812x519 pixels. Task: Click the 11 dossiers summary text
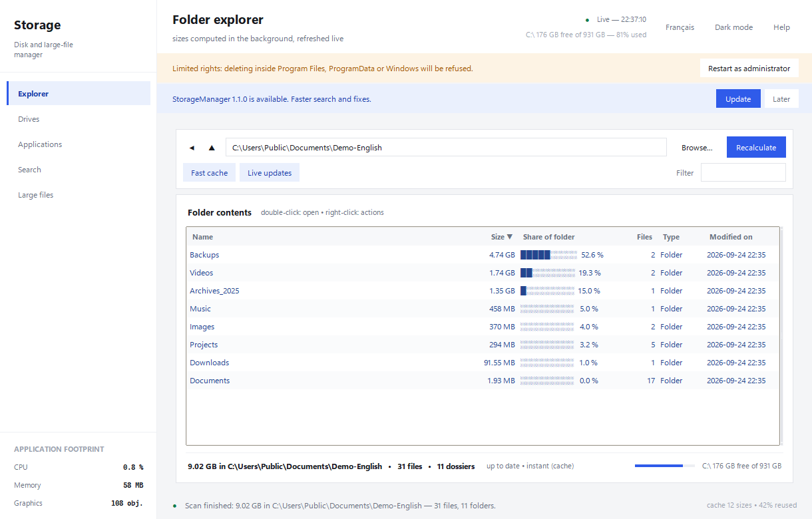[456, 466]
